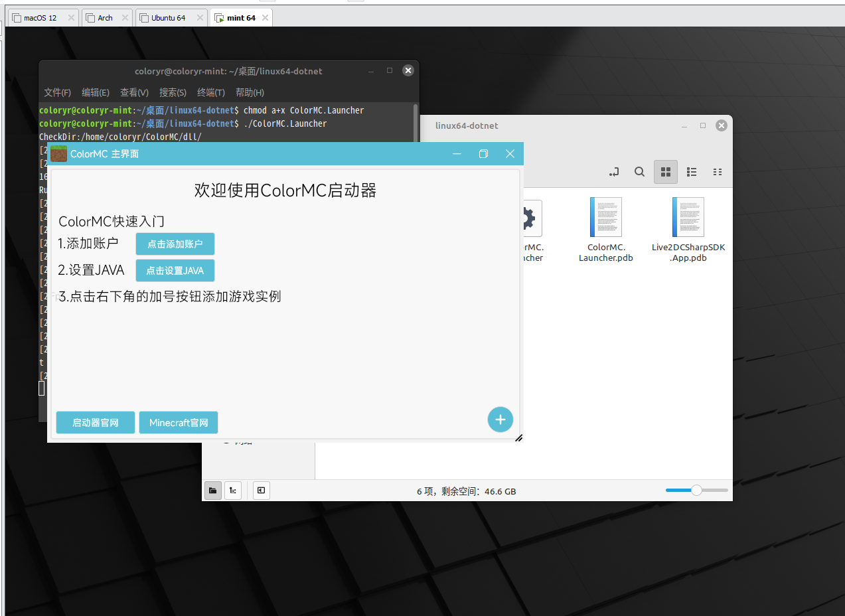This screenshot has width=845, height=616.
Task: Close the linux64-dotnet file manager window
Action: [721, 125]
